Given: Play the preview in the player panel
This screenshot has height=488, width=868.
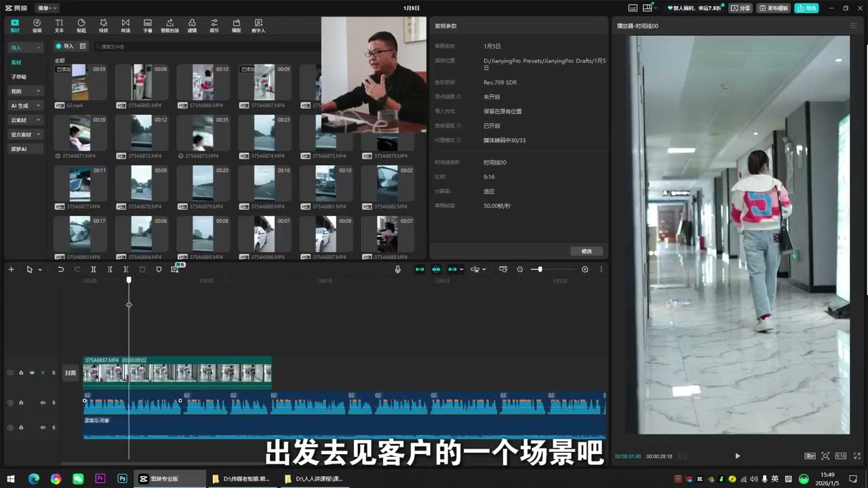Looking at the screenshot, I should click(738, 456).
